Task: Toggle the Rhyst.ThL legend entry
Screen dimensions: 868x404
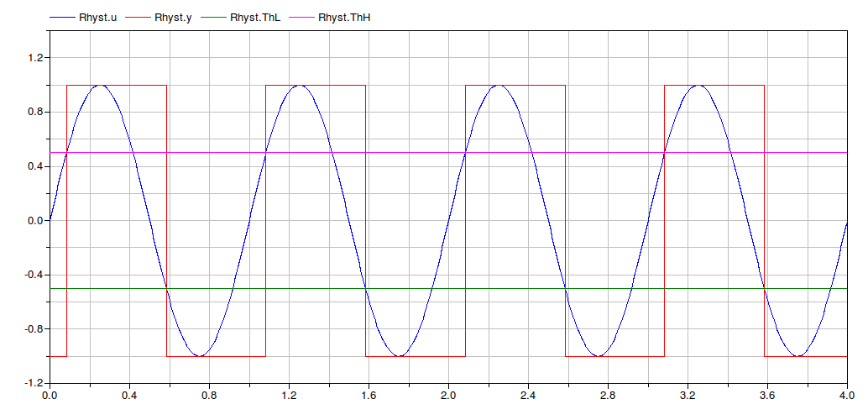Action: [x=254, y=16]
